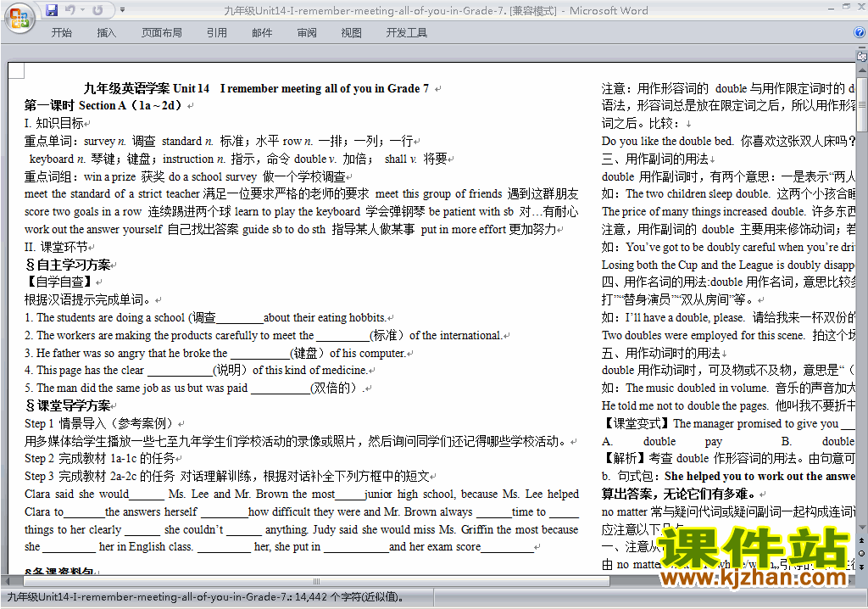Viewport: 868px width, 609px height.
Task: Select the 审阅 ribbon tab
Action: coord(307,33)
